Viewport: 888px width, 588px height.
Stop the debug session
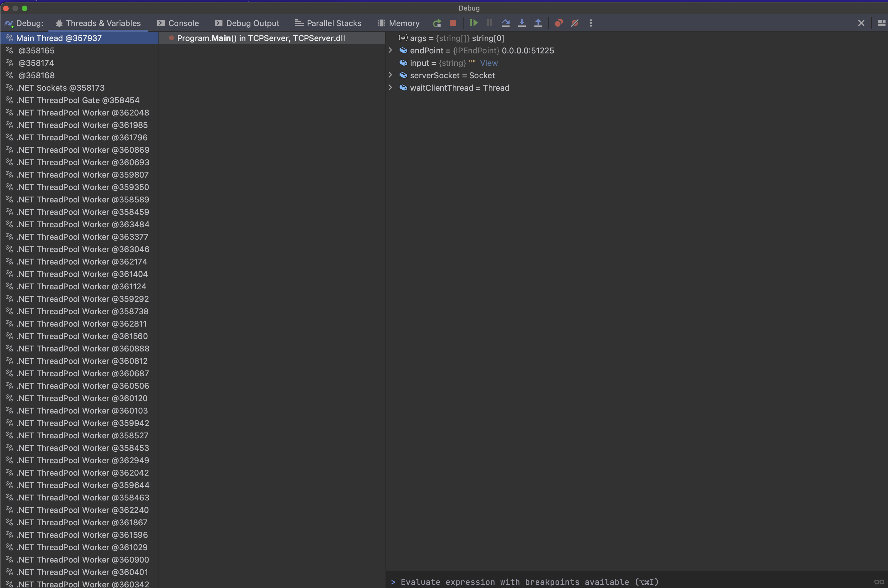(x=453, y=23)
